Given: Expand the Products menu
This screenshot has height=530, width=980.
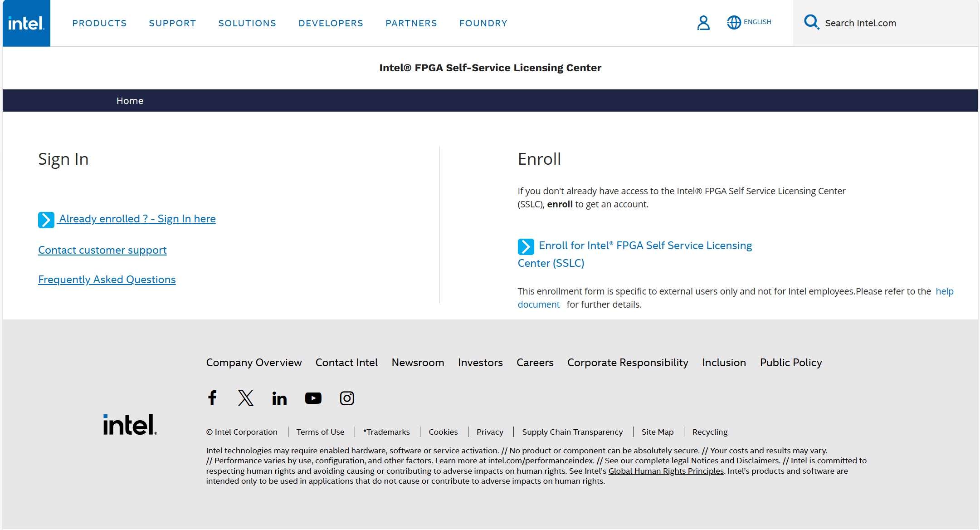Looking at the screenshot, I should (x=99, y=23).
